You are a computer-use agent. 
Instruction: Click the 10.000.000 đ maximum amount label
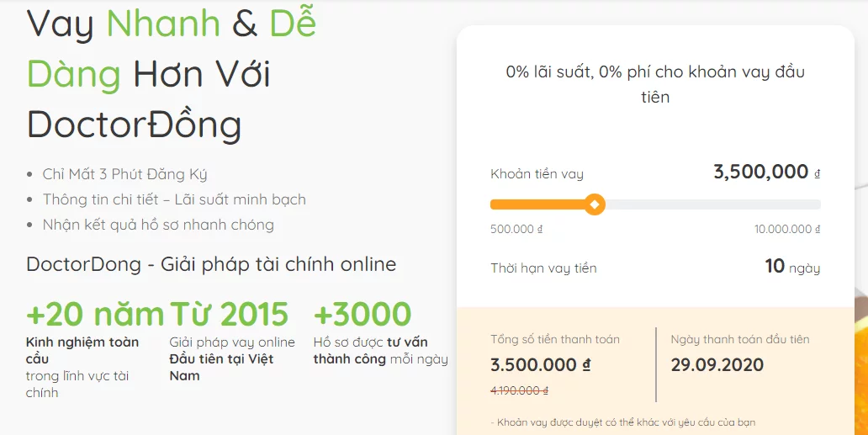point(787,229)
